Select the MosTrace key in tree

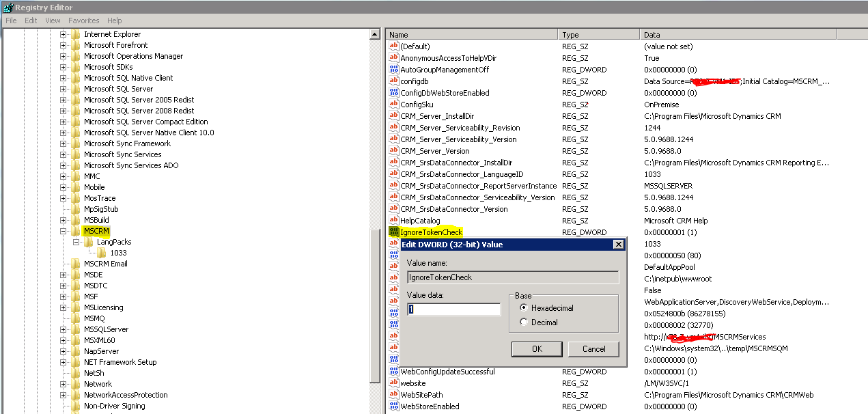(x=100, y=198)
